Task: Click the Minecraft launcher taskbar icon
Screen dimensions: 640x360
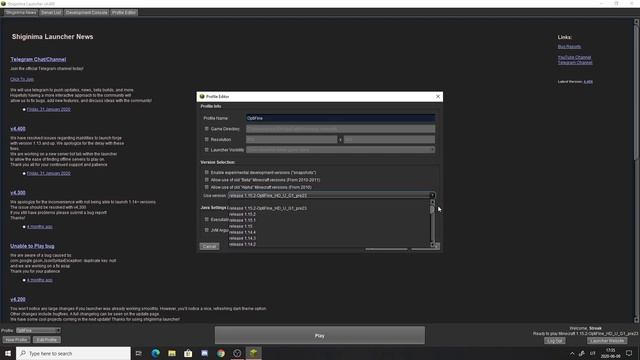Action: pos(253,353)
